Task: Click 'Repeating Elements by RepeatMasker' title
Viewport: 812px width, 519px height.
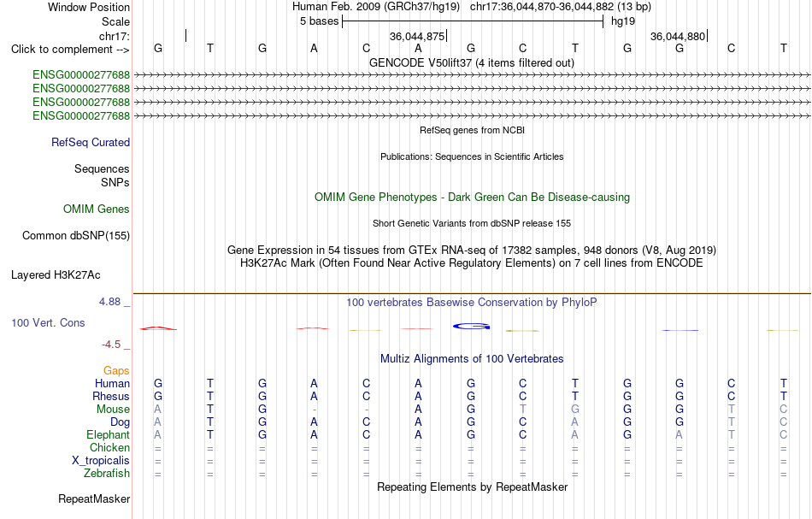Action: [x=473, y=487]
